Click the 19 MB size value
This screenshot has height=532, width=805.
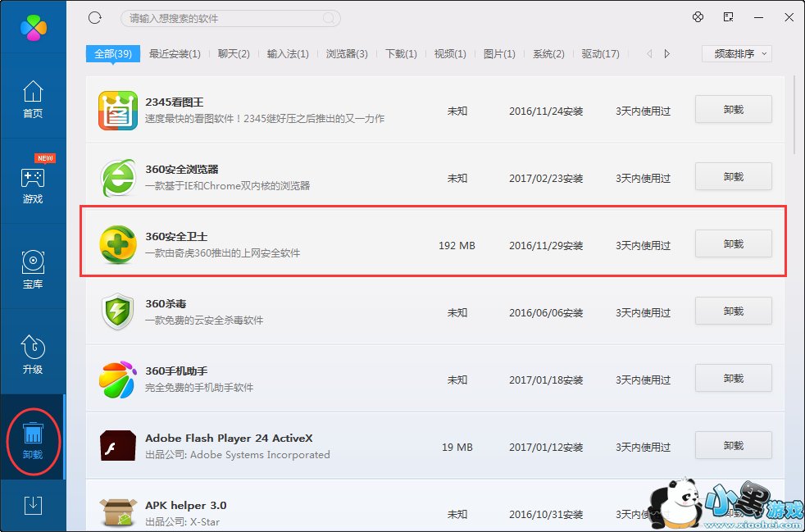tap(457, 447)
